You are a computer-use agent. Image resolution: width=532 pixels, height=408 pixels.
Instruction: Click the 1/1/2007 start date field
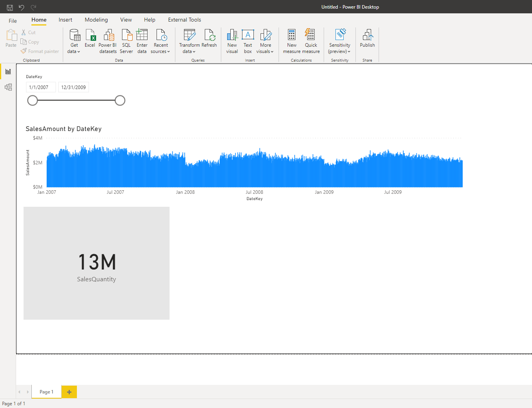[41, 87]
